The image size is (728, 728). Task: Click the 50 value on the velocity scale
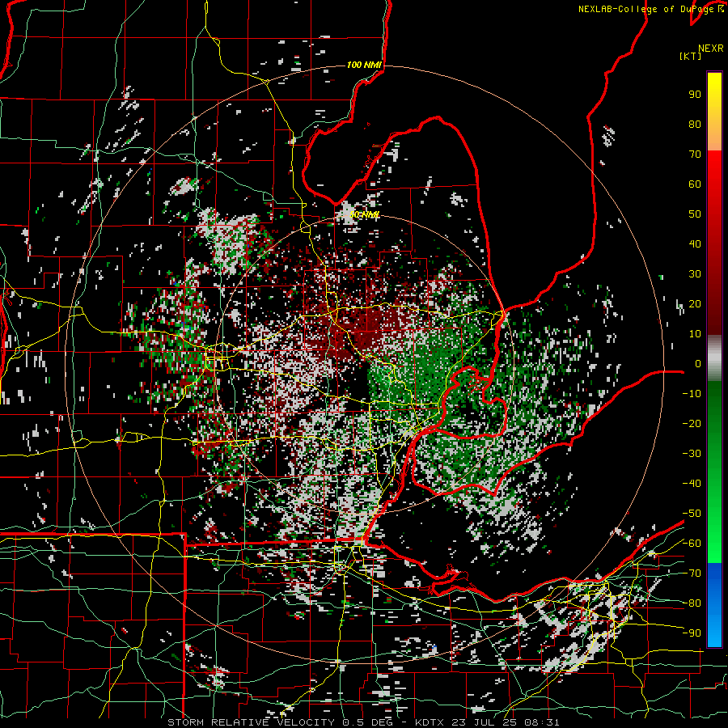pos(695,214)
